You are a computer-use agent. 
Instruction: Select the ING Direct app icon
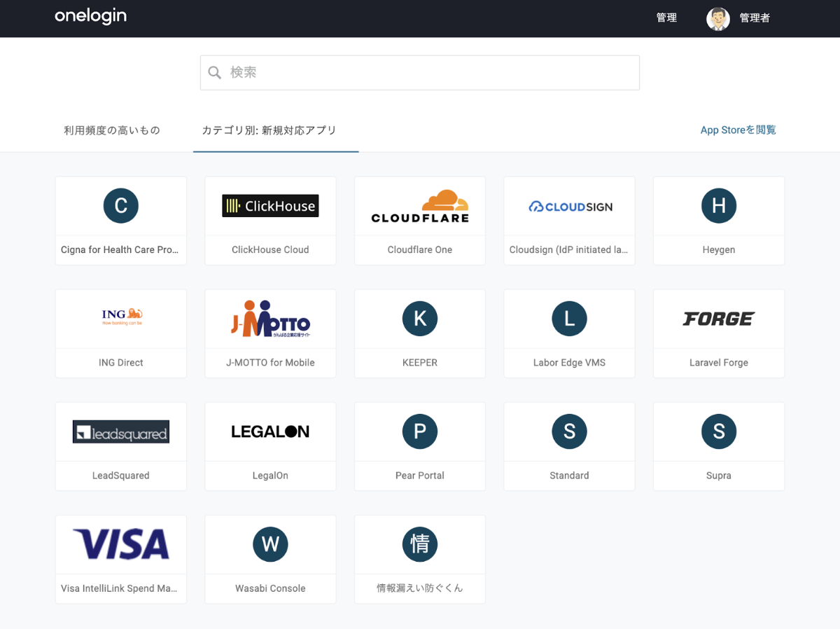click(x=121, y=318)
